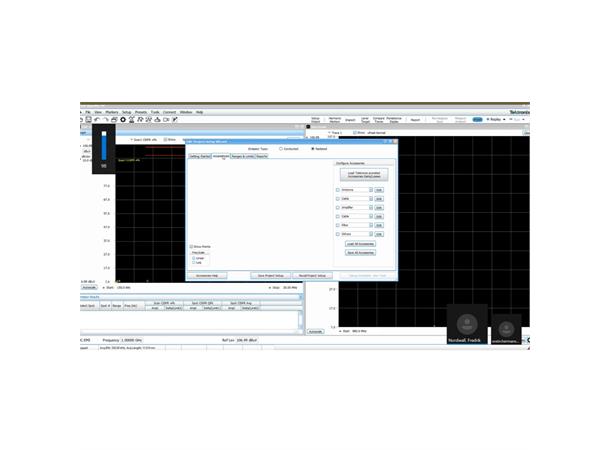The height and width of the screenshot is (450, 610).
Task: Toggle the Show Points checkbox
Action: tap(191, 246)
